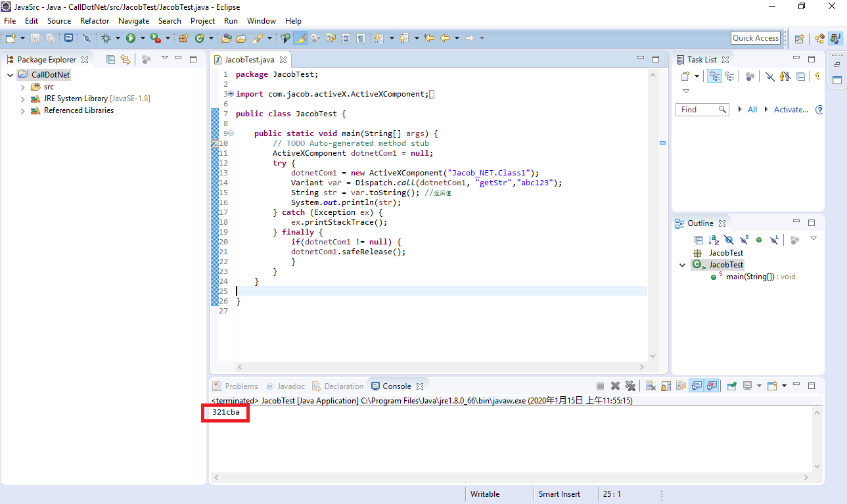Click Open Console icon in Console toolbar
The image size is (847, 504).
(x=773, y=386)
